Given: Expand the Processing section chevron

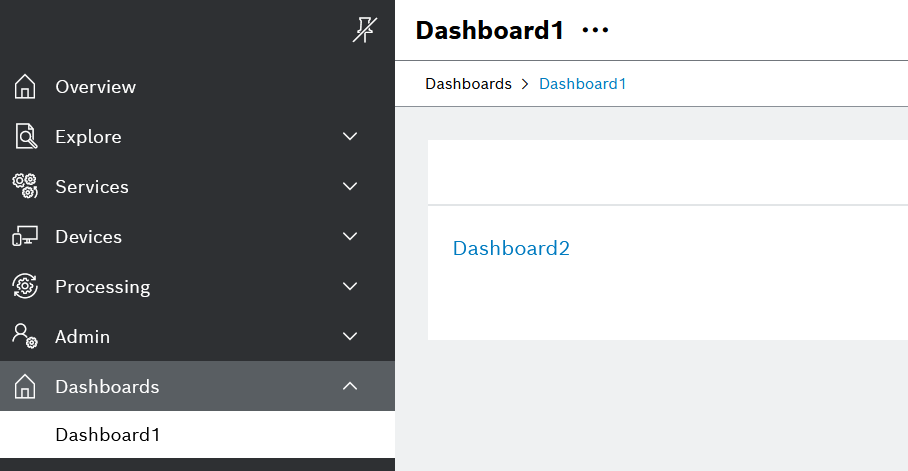Looking at the screenshot, I should click(350, 287).
